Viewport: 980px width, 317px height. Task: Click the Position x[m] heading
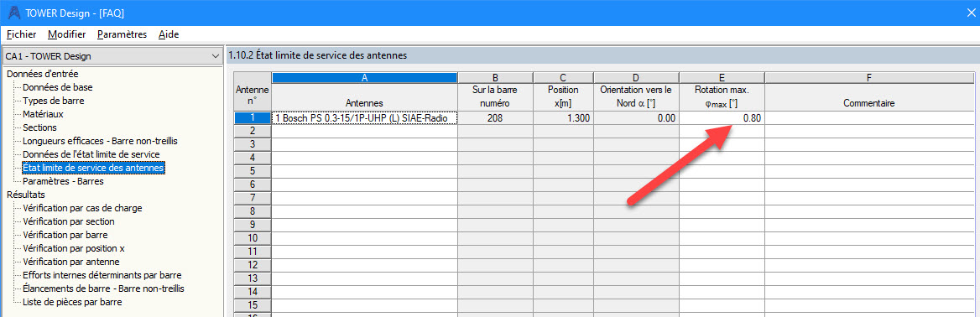562,97
